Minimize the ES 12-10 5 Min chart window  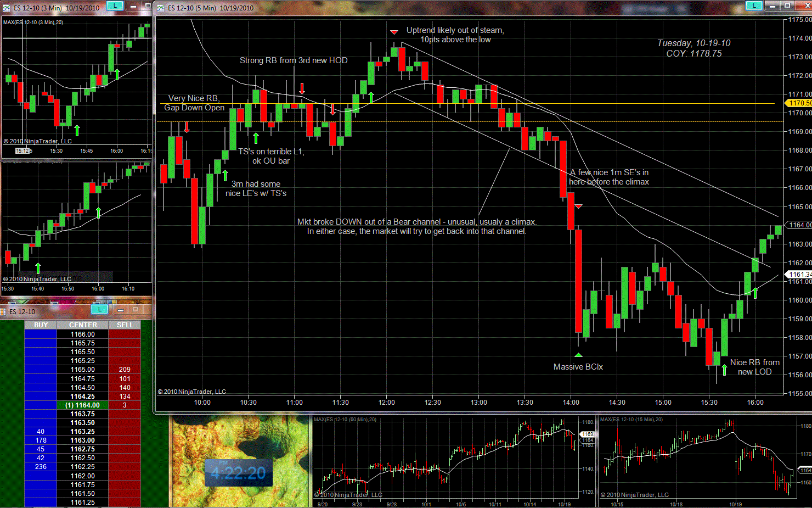click(x=772, y=5)
